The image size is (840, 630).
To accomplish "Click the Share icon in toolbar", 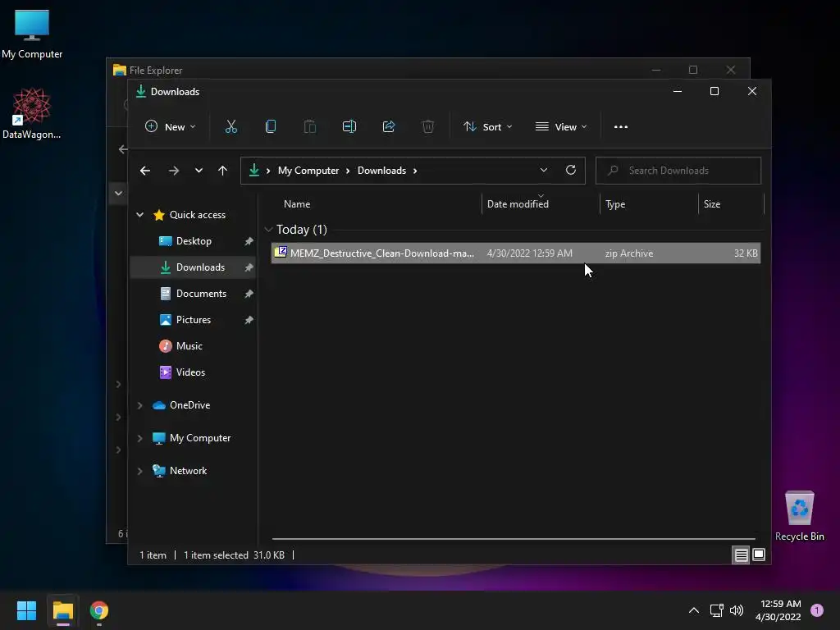I will (x=389, y=127).
